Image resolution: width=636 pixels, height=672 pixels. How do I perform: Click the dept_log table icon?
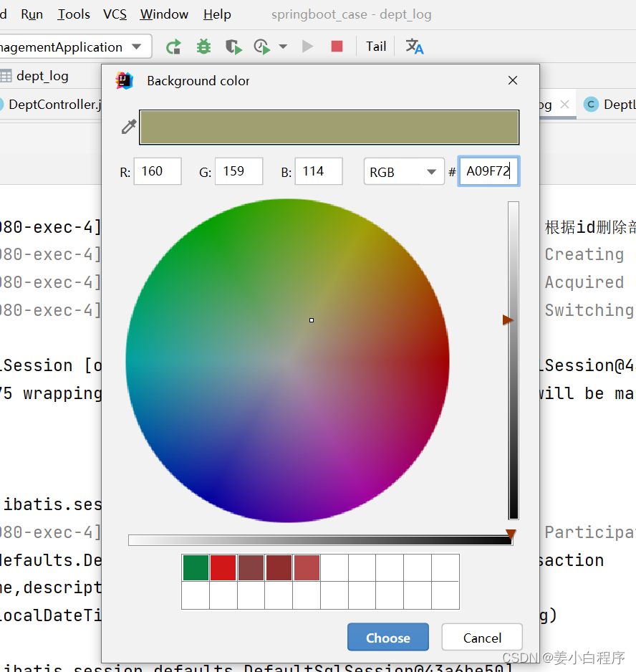tap(9, 77)
